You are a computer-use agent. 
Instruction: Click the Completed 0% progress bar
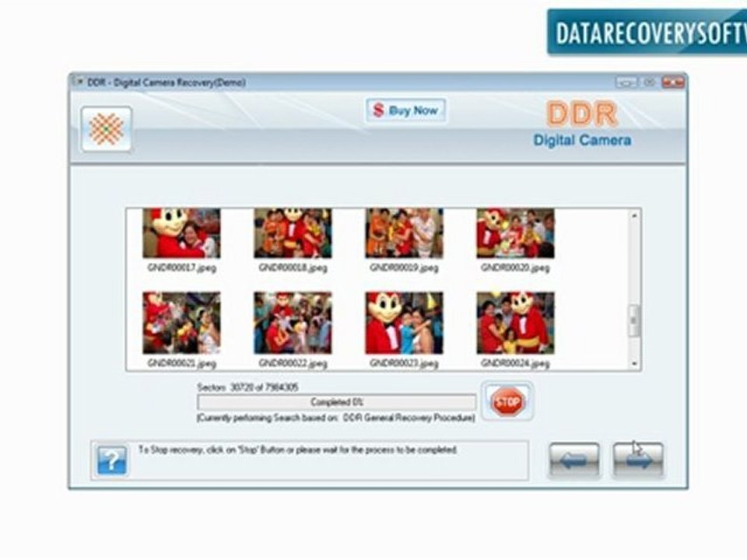(x=337, y=402)
